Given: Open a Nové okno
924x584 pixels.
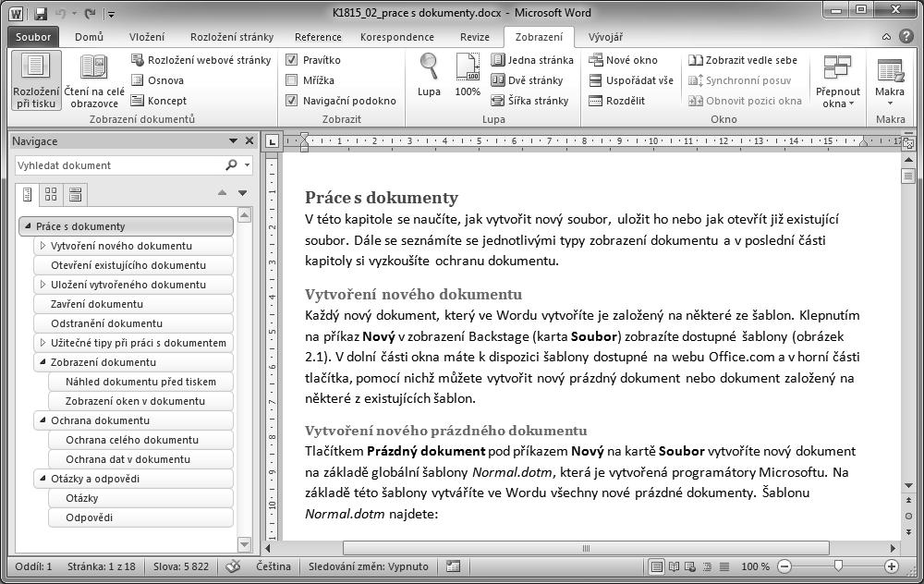Looking at the screenshot, I should point(624,60).
